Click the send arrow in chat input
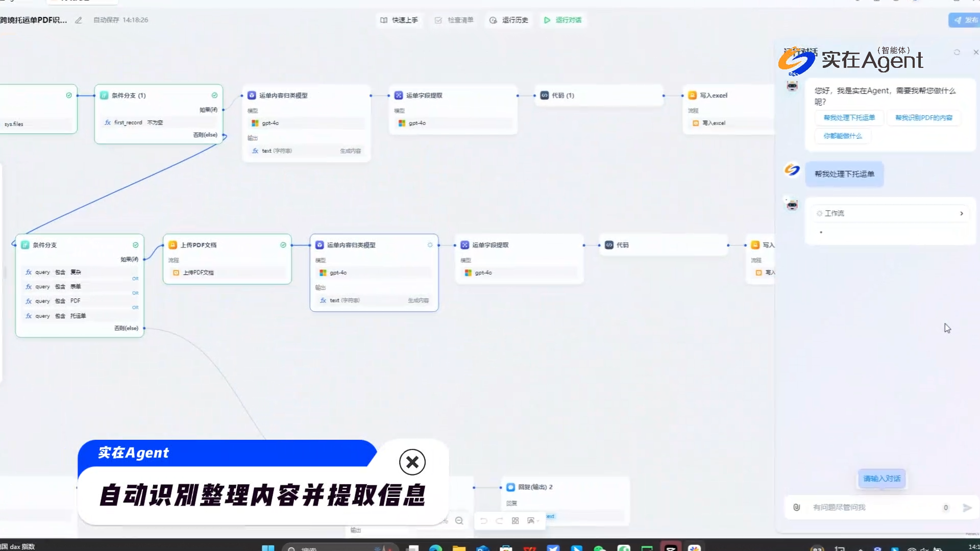Screen dimensions: 980x551 pyautogui.click(x=967, y=508)
